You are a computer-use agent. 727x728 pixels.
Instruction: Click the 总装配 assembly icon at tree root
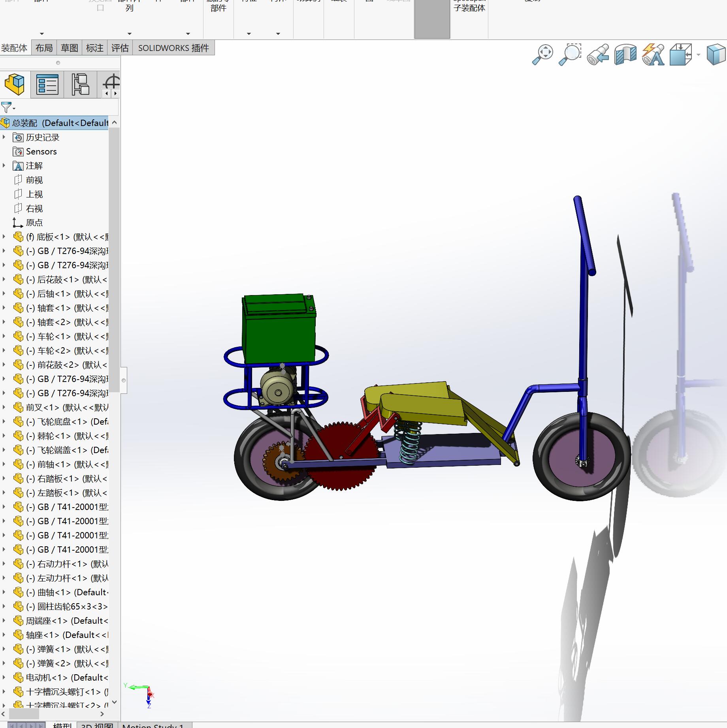pyautogui.click(x=5, y=123)
